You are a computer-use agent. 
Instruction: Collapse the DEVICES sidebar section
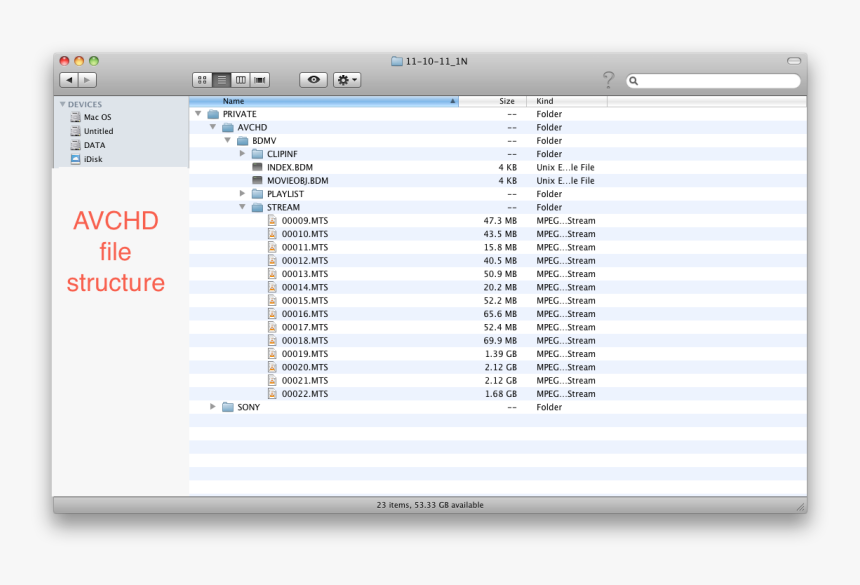pos(62,104)
